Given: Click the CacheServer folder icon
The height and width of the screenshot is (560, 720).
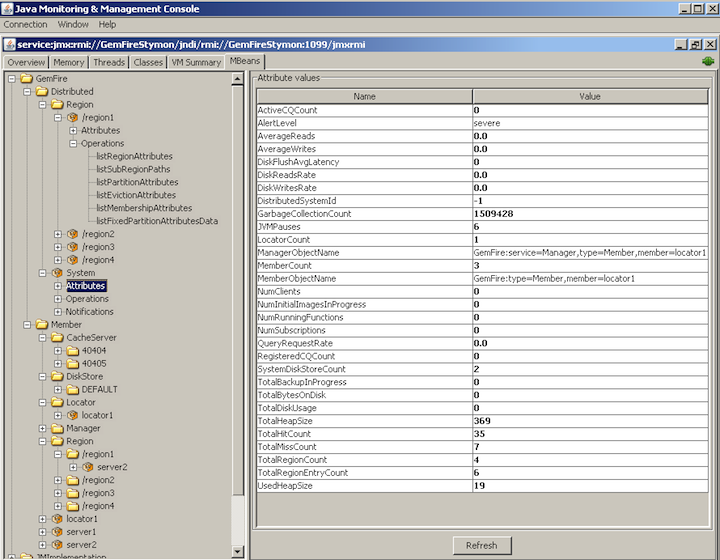Looking at the screenshot, I should (x=57, y=337).
